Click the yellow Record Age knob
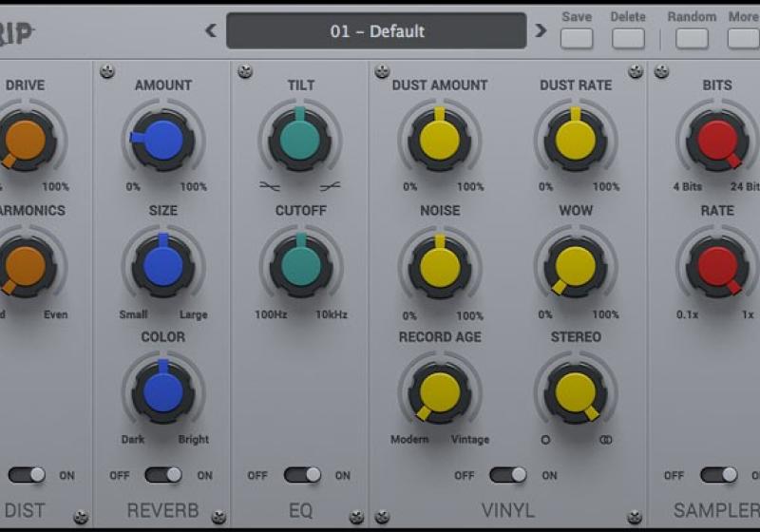This screenshot has height=532, width=760. pos(440,391)
